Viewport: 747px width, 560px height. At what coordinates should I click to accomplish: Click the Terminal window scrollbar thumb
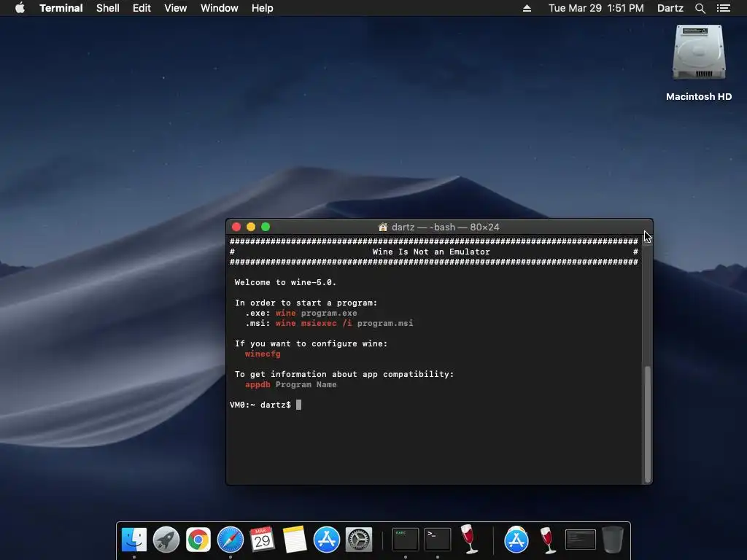(x=648, y=424)
